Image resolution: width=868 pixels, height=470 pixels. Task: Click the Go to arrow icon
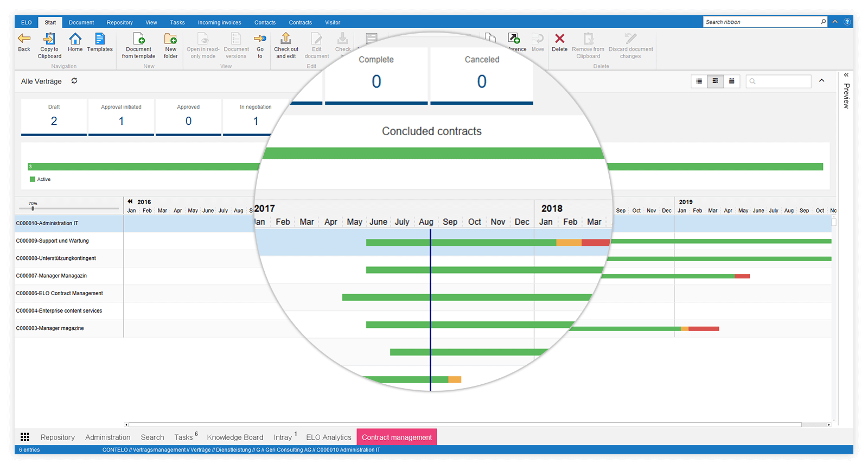coord(260,39)
